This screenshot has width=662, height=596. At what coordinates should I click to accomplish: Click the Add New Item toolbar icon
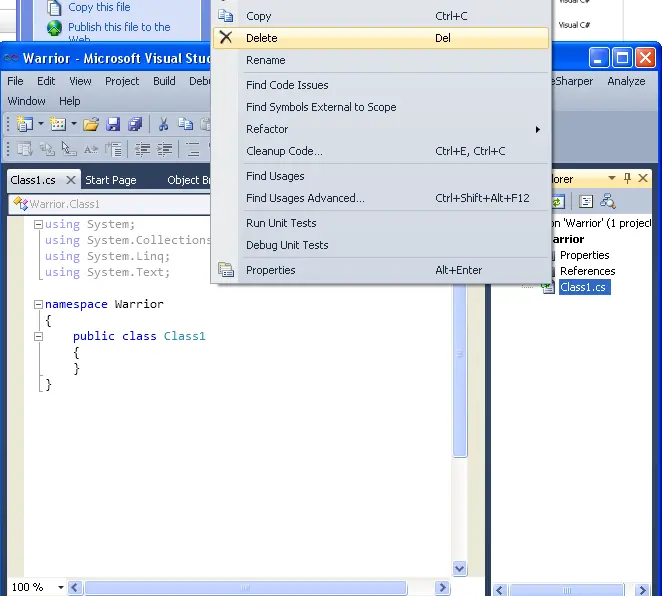pos(58,124)
